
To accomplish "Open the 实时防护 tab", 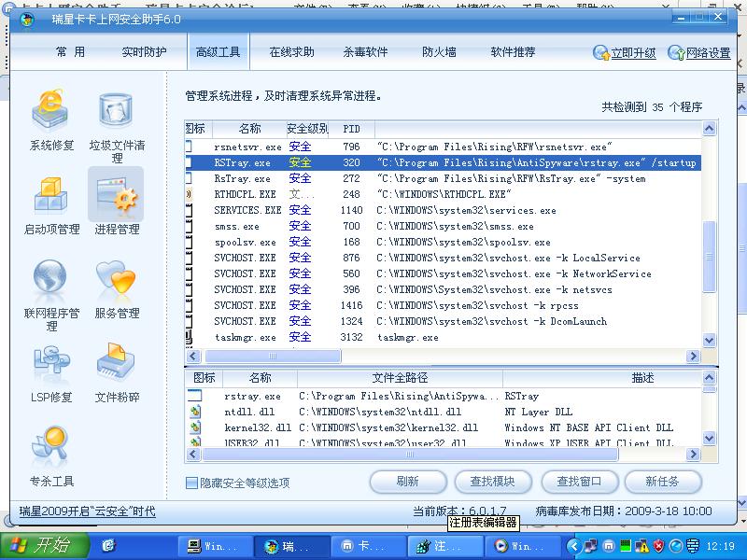I will 144,52.
